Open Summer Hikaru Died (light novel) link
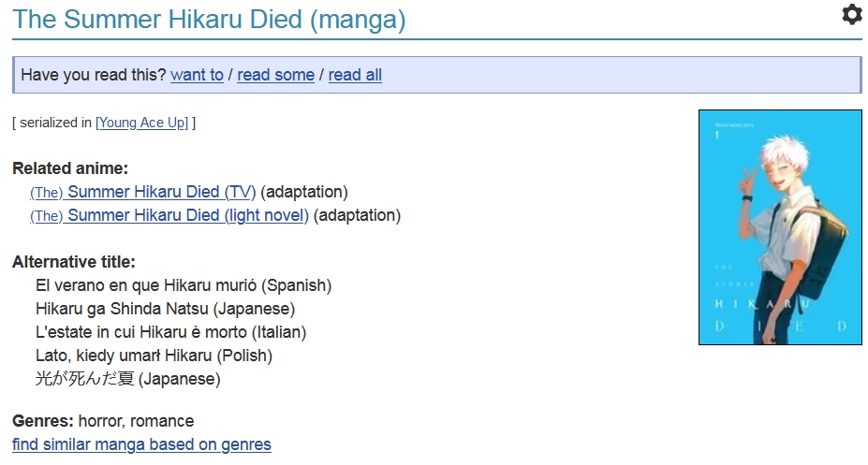The width and height of the screenshot is (868, 465). (169, 215)
